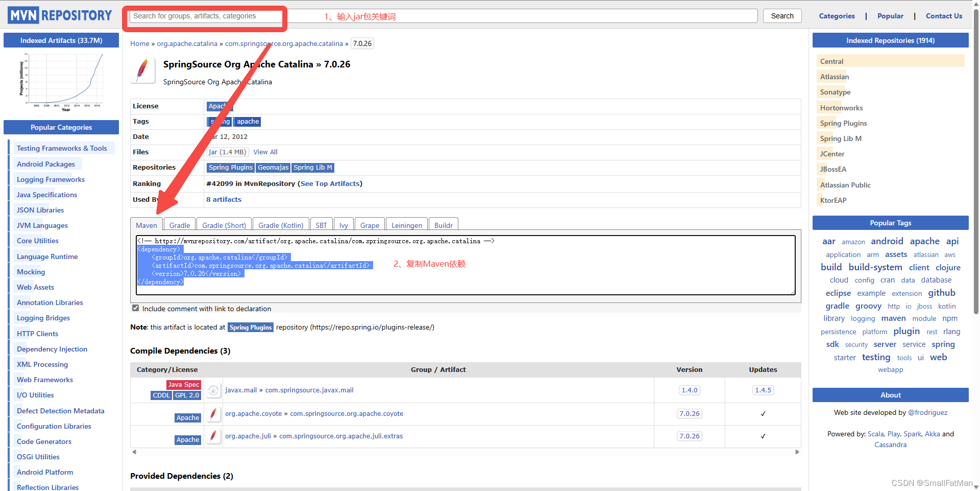Click the MVN Repository logo
This screenshot has height=491, width=980.
(60, 15)
